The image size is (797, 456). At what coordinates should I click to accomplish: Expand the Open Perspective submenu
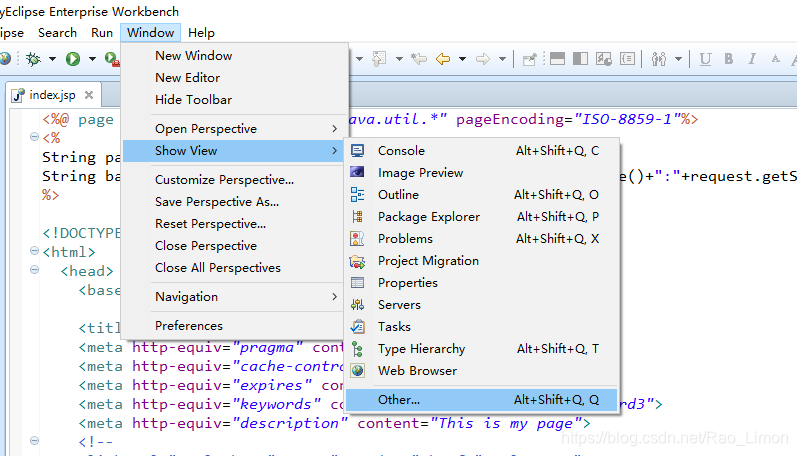tap(234, 129)
